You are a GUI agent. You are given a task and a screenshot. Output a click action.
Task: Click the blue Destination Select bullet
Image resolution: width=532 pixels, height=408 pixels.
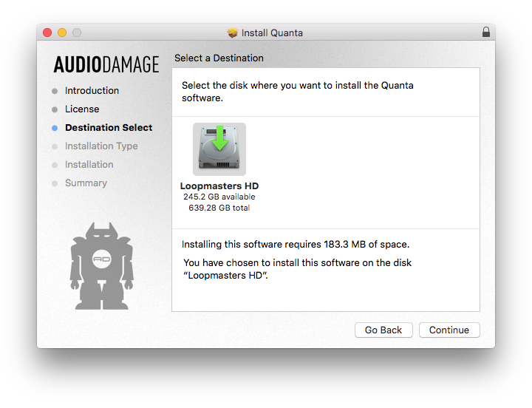click(x=55, y=128)
